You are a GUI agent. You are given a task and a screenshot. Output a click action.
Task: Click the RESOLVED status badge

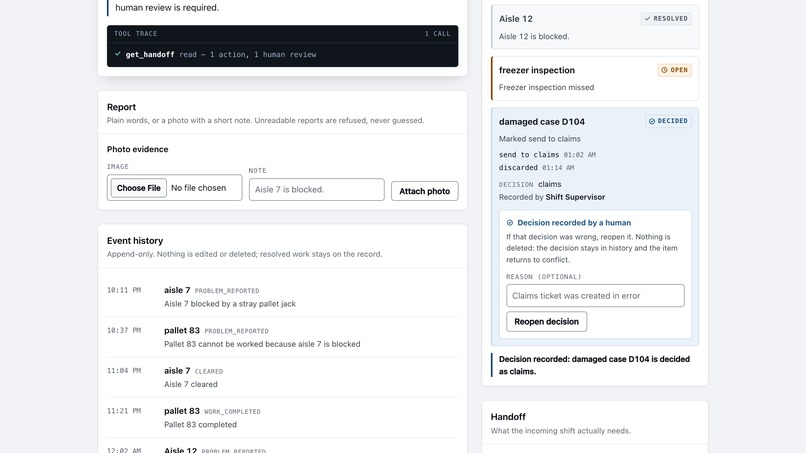tap(666, 19)
